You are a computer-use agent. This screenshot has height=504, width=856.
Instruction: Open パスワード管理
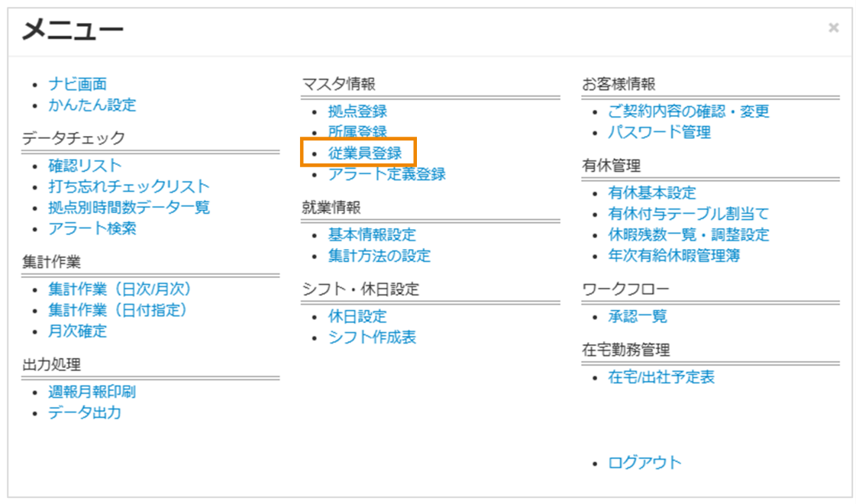(659, 131)
